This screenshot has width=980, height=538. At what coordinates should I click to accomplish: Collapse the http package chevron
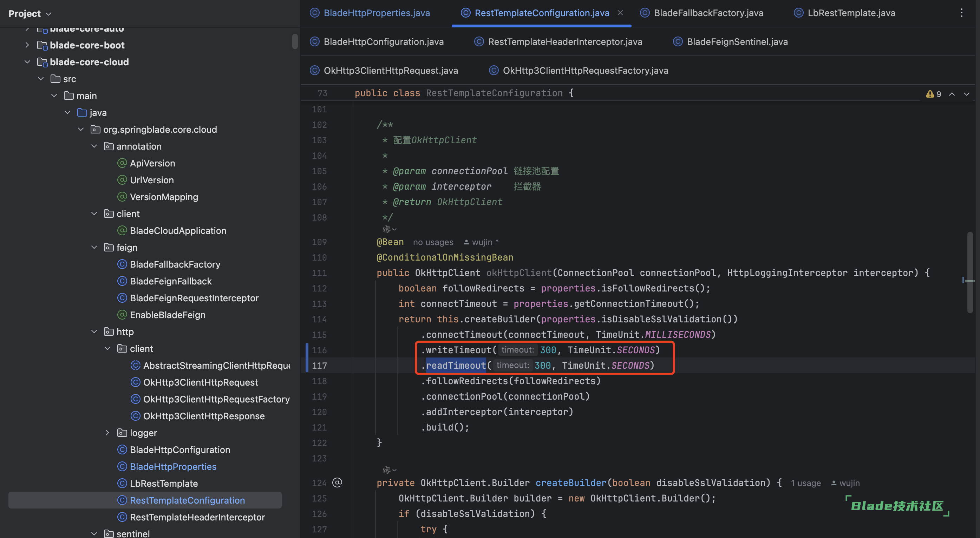tap(94, 332)
